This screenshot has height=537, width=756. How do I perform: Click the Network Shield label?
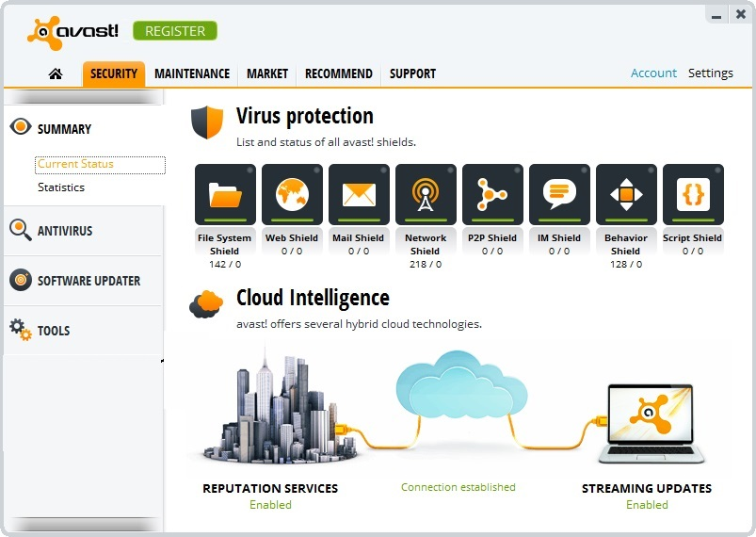[426, 244]
